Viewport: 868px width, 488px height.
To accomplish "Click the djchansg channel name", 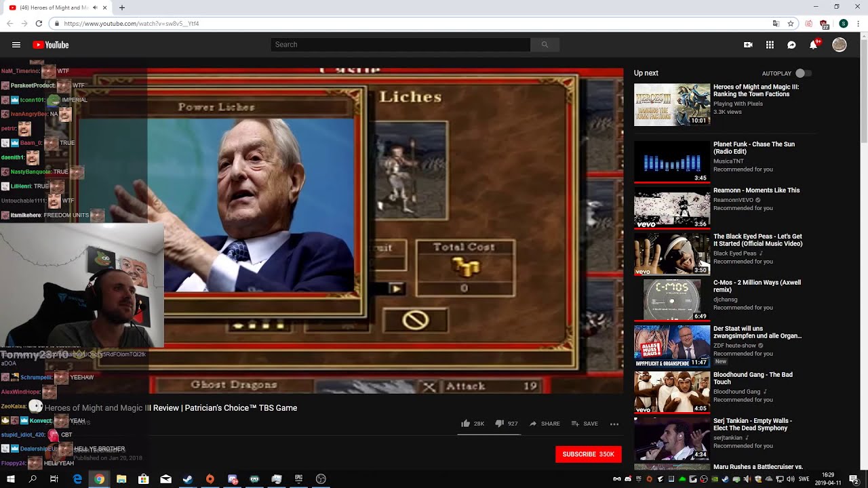I will coord(726,300).
